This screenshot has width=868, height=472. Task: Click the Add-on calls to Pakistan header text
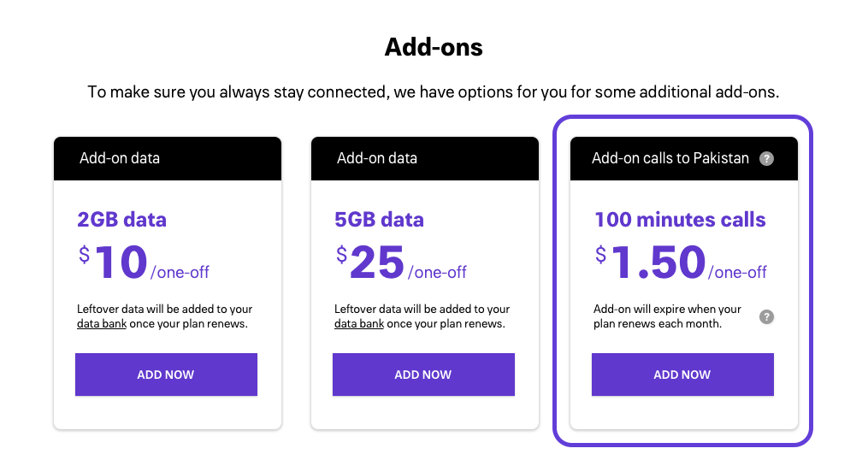(x=670, y=158)
